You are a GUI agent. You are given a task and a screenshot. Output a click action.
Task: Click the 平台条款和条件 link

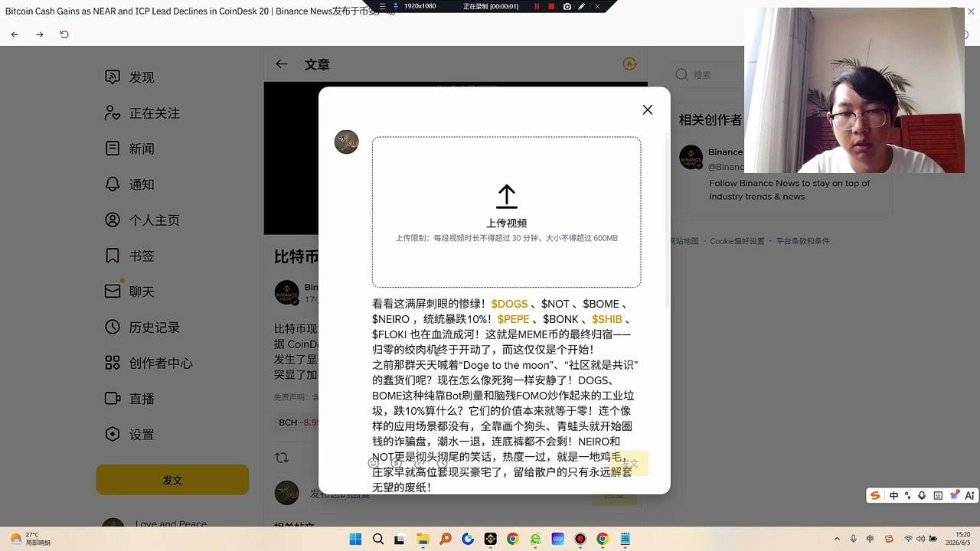[803, 241]
